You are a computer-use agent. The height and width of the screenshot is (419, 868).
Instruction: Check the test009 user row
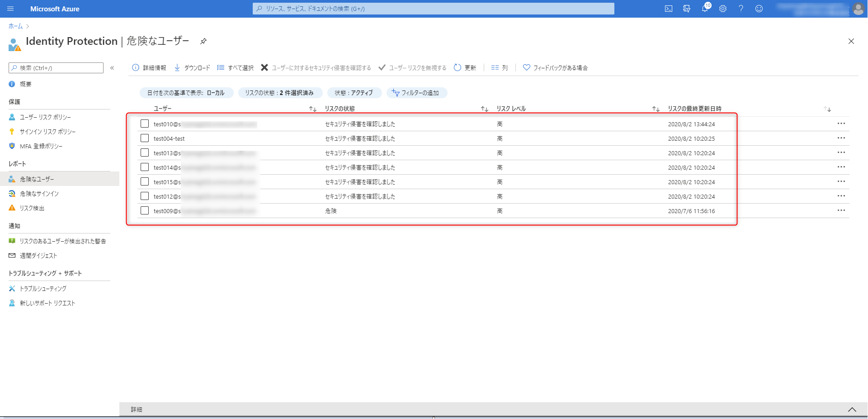(145, 210)
